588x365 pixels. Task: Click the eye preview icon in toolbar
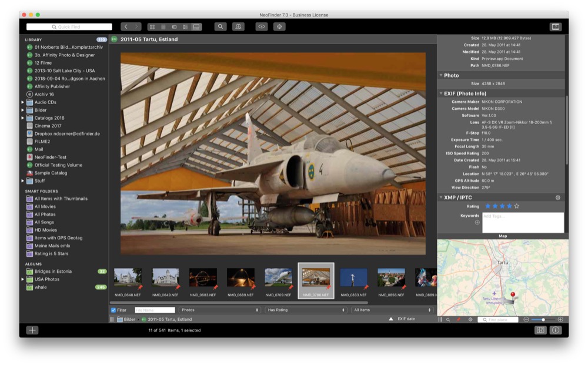point(262,27)
